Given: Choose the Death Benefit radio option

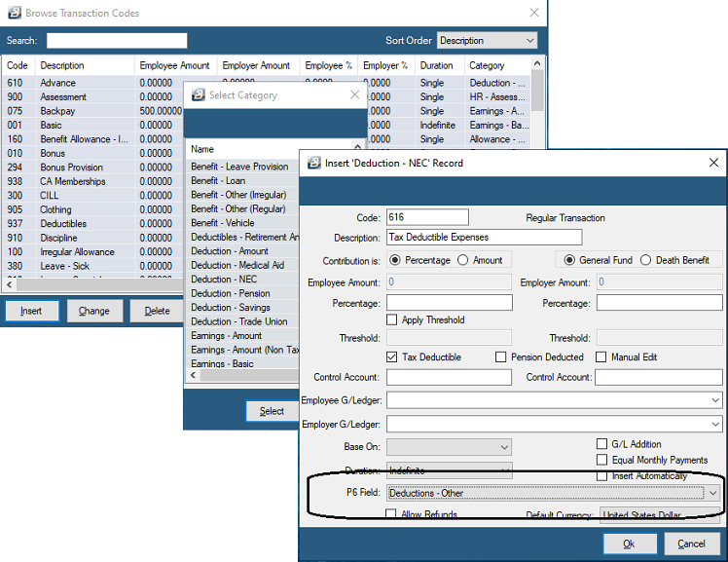Looking at the screenshot, I should click(646, 260).
